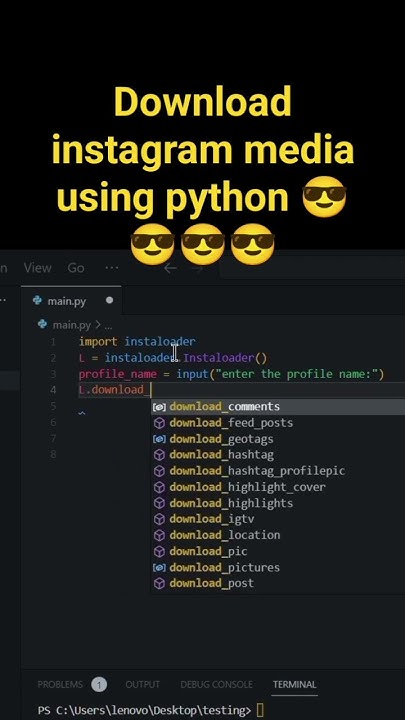405x720 pixels.
Task: Select download_comments suggestion
Action: (x=278, y=407)
